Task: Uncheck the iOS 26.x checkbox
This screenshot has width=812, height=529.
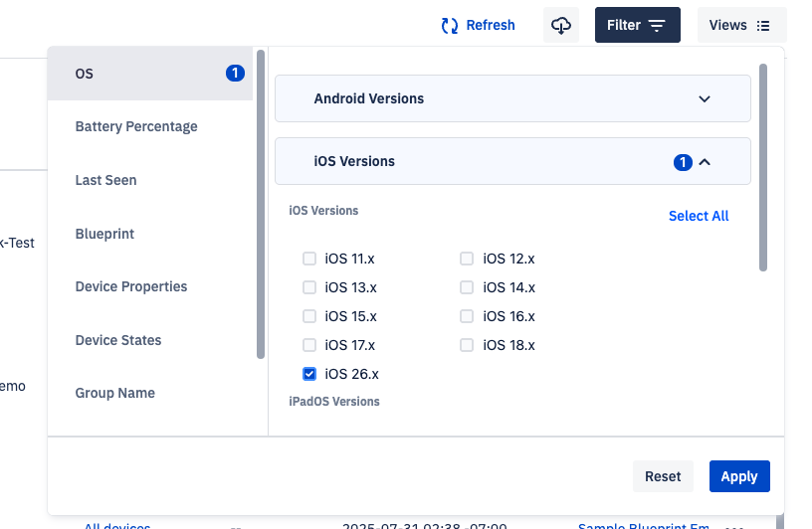Action: [x=309, y=374]
